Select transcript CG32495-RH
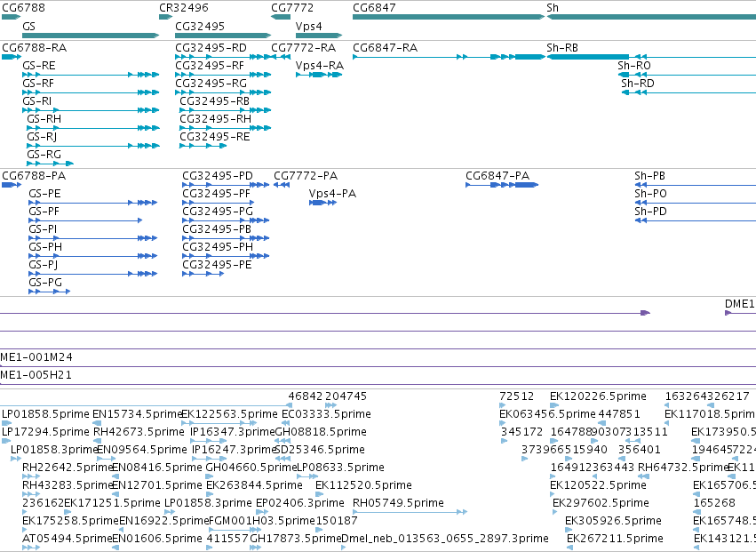Image resolution: width=756 pixels, height=552 pixels. (x=216, y=119)
